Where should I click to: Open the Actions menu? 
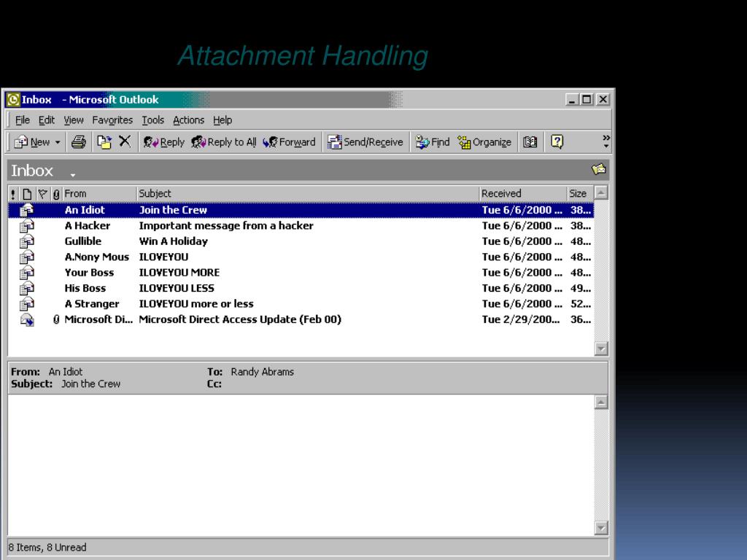[x=189, y=120]
